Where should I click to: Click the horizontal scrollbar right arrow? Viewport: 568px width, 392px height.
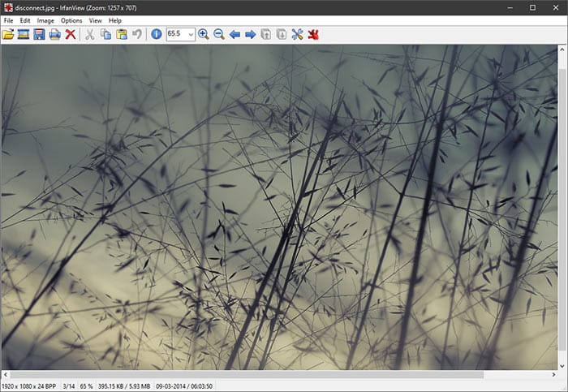click(x=553, y=375)
